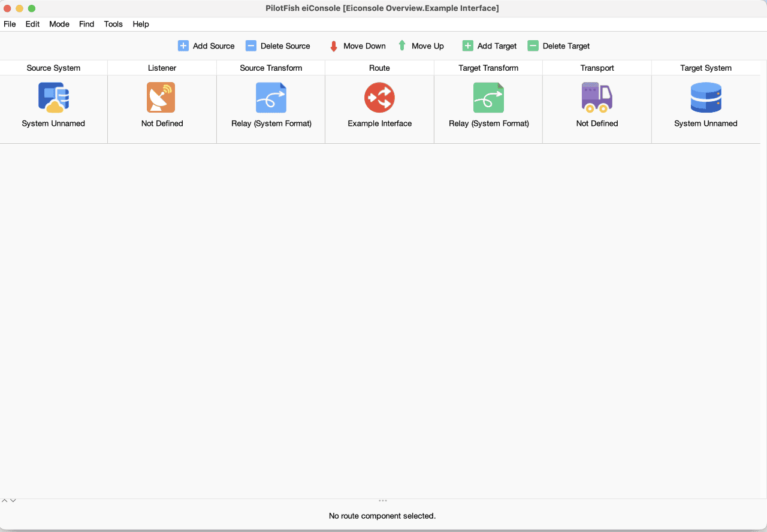Open the Help menu

(141, 24)
